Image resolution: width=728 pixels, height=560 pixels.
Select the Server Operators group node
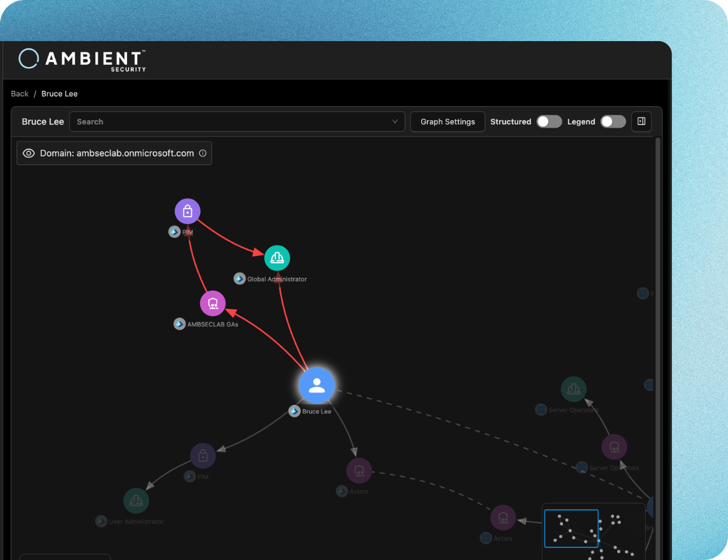pyautogui.click(x=614, y=447)
